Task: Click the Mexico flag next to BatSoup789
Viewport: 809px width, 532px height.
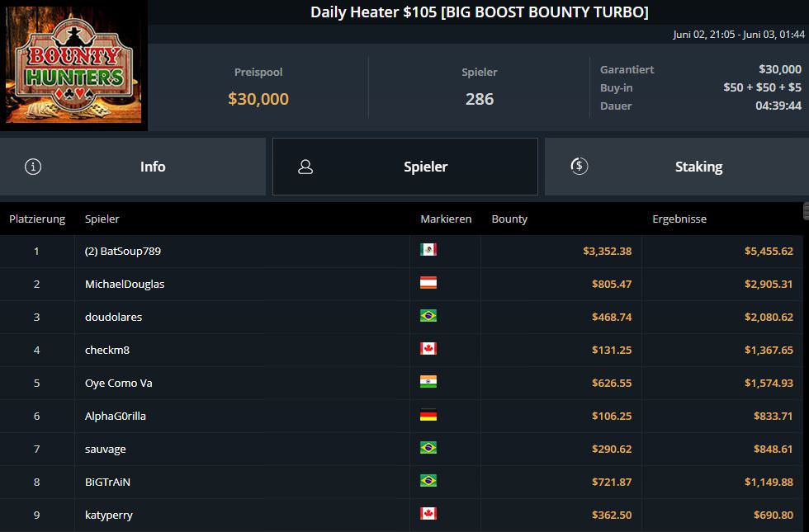Action: pos(428,249)
